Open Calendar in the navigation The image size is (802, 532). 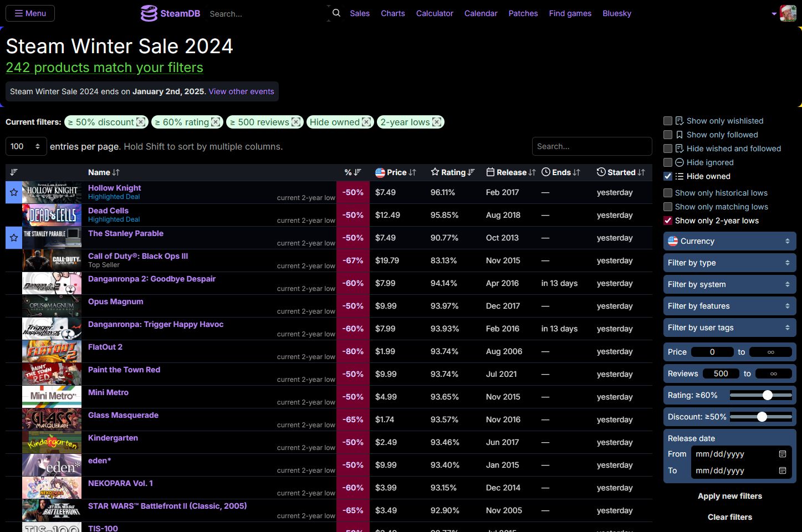pos(481,13)
